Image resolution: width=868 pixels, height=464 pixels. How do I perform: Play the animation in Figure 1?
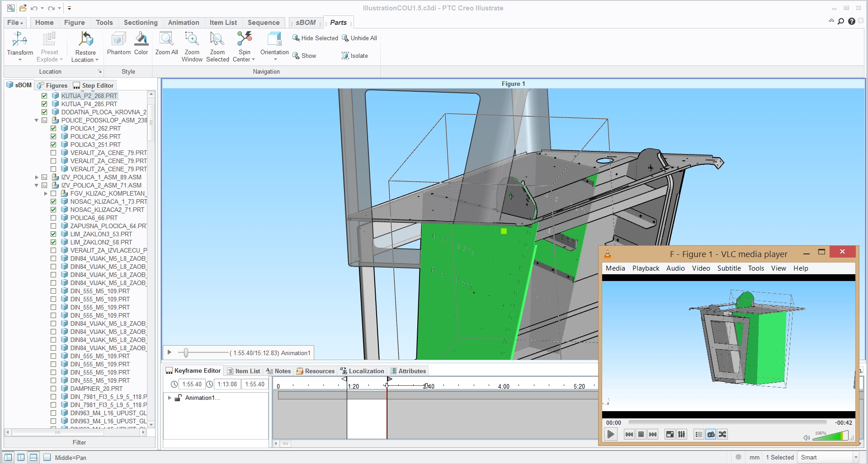pos(170,352)
